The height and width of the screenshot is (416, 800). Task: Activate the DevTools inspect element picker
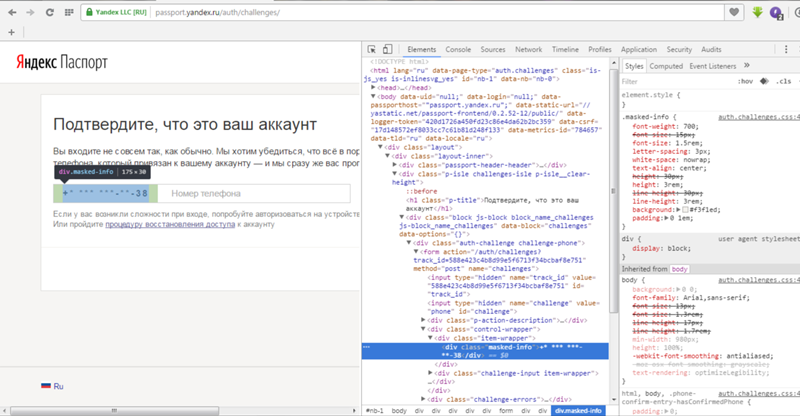[371, 50]
